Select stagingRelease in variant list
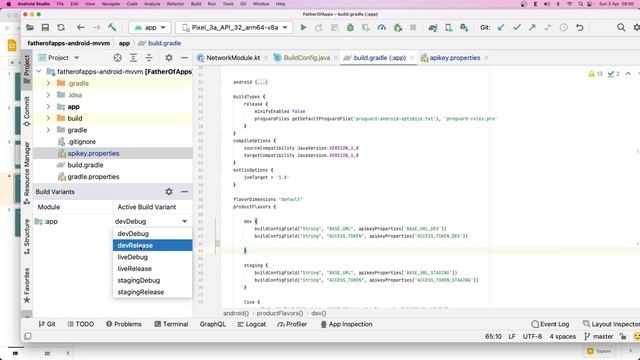Image resolution: width=640 pixels, height=360 pixels. pos(152,292)
